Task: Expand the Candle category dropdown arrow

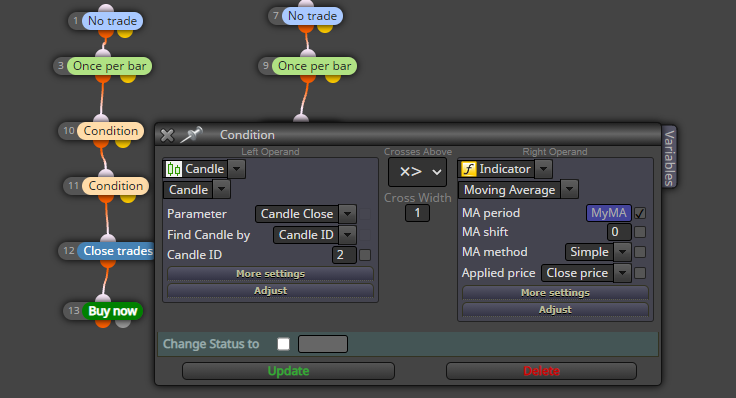Action: coord(237,169)
